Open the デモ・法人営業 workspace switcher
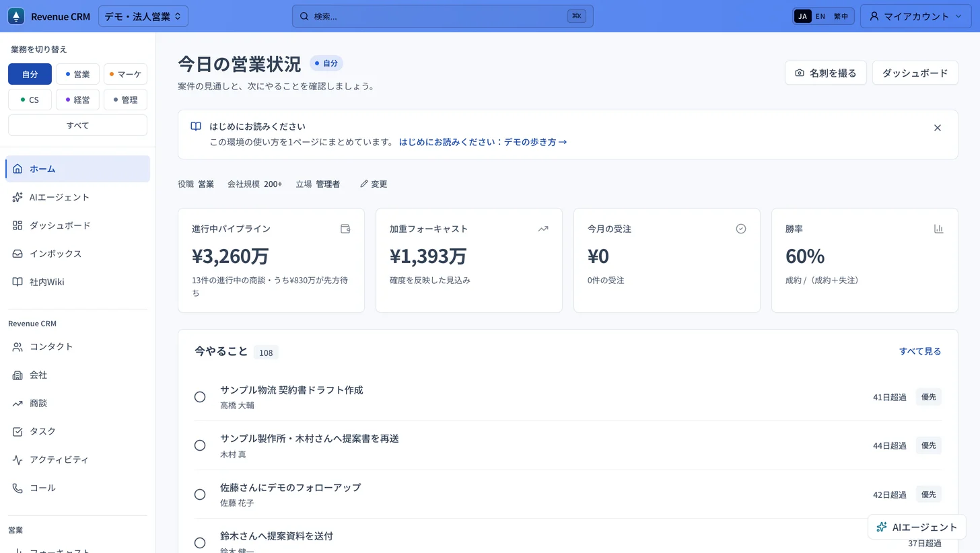The width and height of the screenshot is (980, 553). tap(143, 16)
